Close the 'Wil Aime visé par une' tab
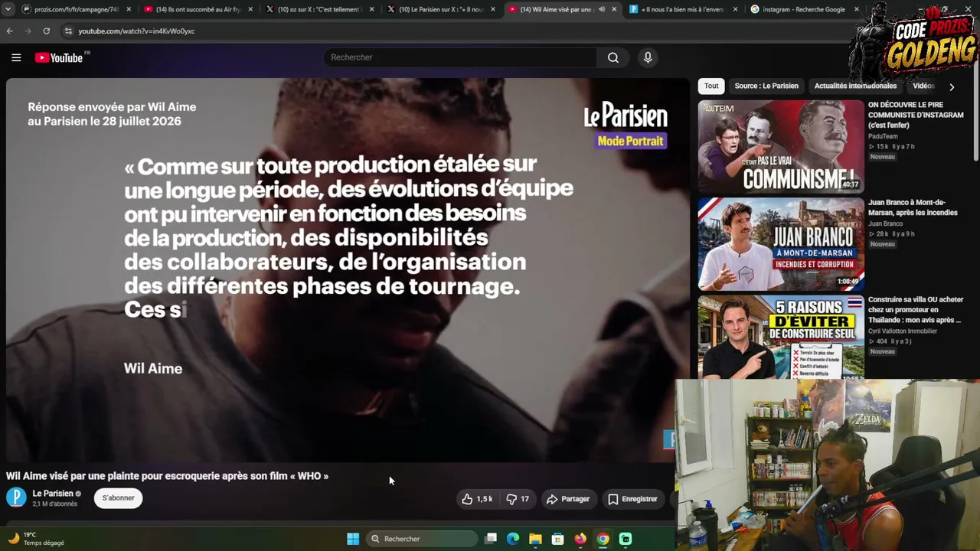Image resolution: width=980 pixels, height=551 pixels. 614,9
